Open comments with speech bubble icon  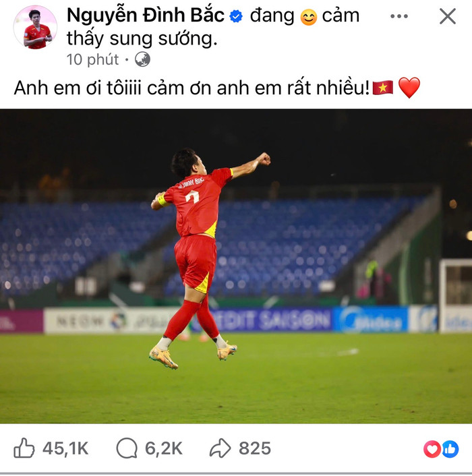(127, 448)
